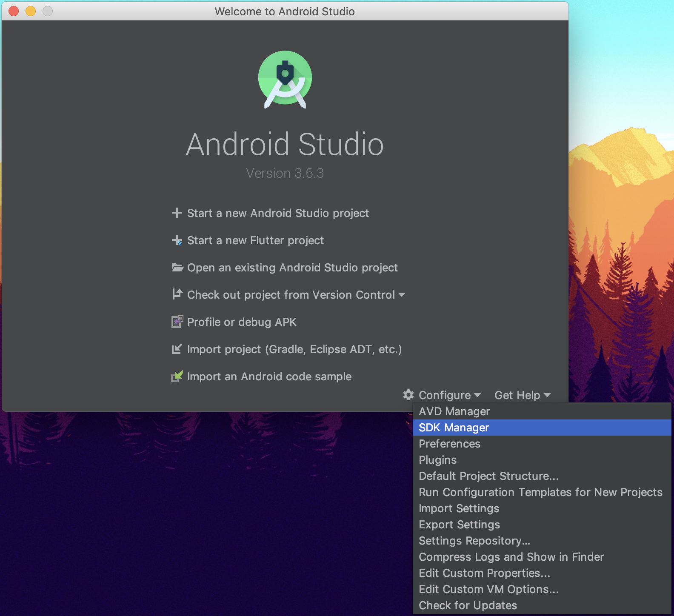Start a new Android Studio project

pos(278,213)
